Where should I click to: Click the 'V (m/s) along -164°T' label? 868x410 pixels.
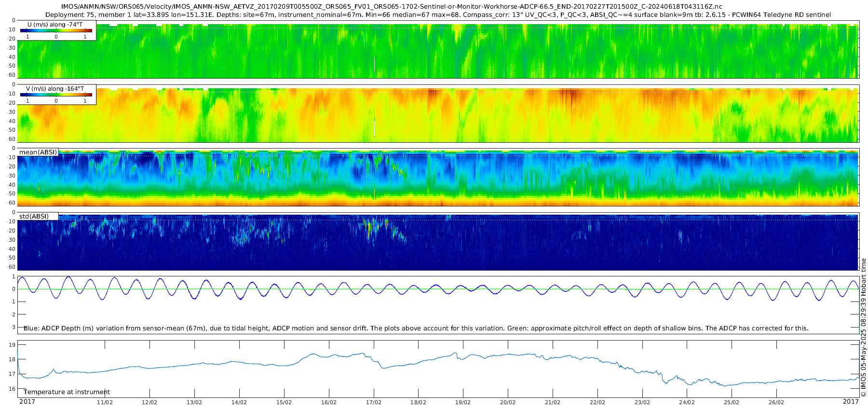[55, 89]
